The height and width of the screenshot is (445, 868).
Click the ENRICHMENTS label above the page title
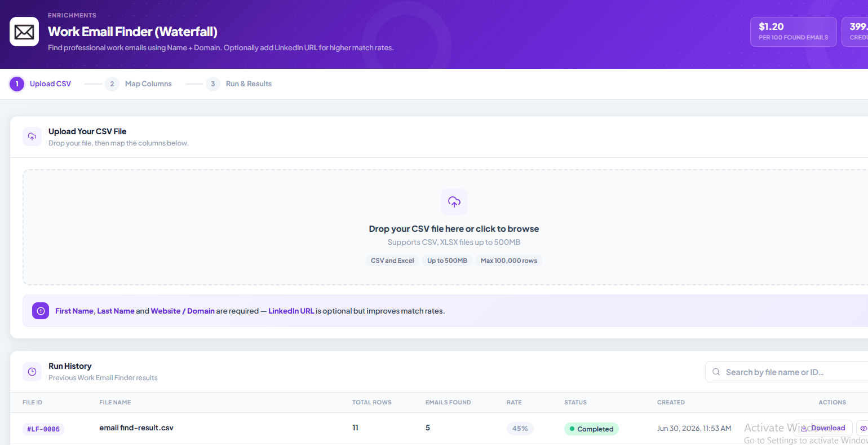point(72,15)
